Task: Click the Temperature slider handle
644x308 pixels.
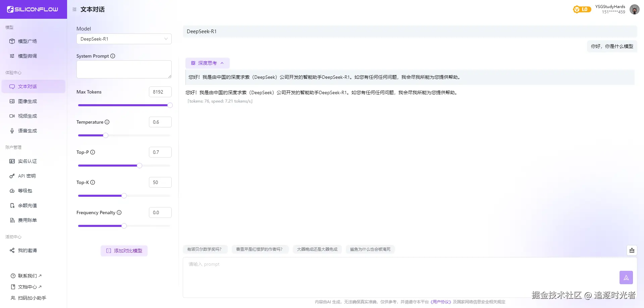Action: coord(106,135)
